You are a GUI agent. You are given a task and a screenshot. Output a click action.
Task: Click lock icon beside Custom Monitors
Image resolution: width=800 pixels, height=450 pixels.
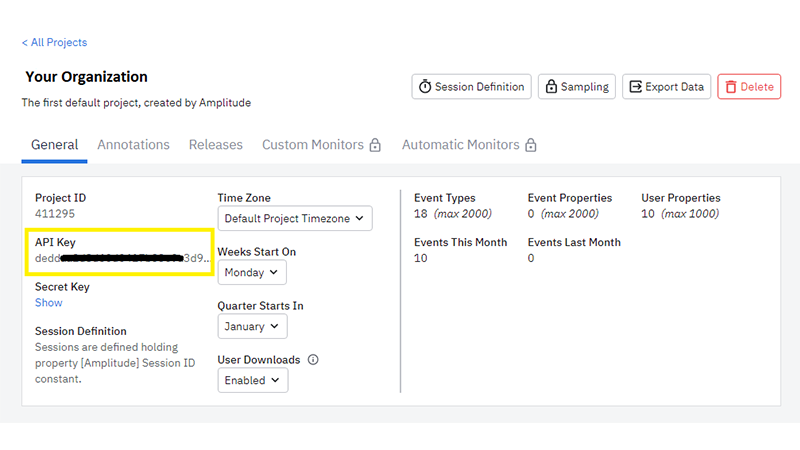pyautogui.click(x=375, y=145)
